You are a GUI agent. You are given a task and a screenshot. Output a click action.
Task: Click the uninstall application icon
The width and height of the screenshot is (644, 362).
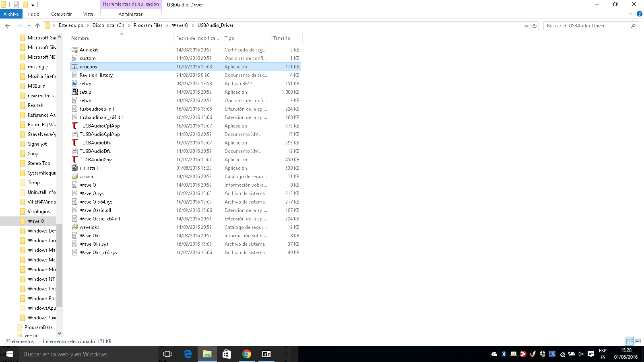(x=74, y=168)
